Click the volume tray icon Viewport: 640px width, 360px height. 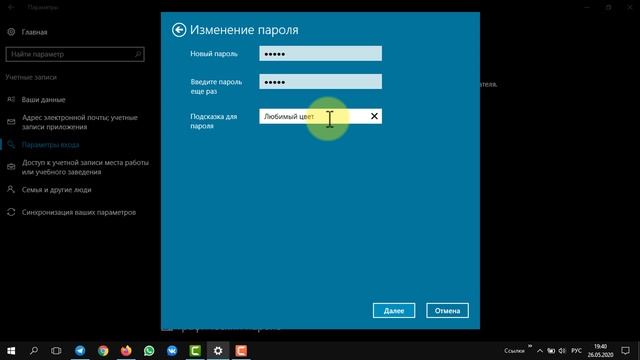point(562,351)
